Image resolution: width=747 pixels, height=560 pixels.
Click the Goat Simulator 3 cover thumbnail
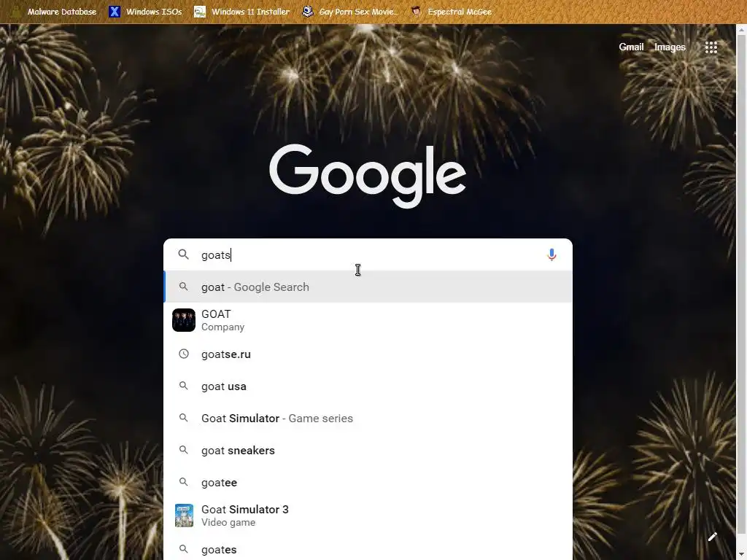coord(184,516)
